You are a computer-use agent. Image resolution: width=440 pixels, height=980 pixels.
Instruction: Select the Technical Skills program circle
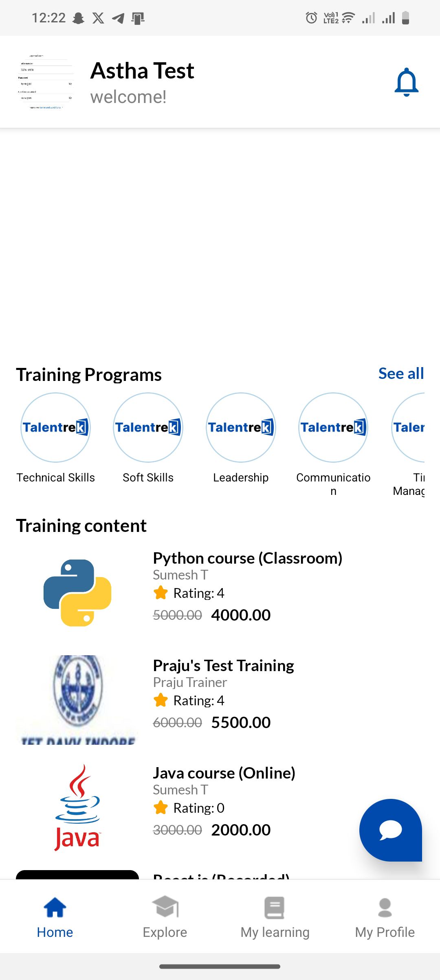coord(55,428)
